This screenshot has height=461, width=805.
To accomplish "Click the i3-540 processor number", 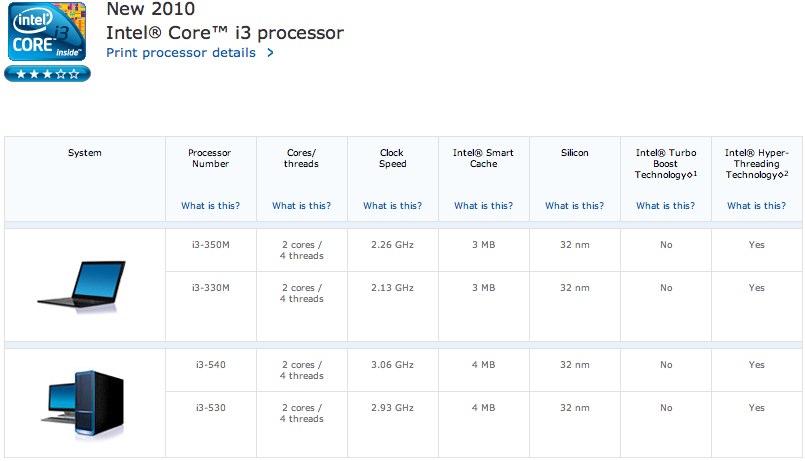I will pos(210,365).
